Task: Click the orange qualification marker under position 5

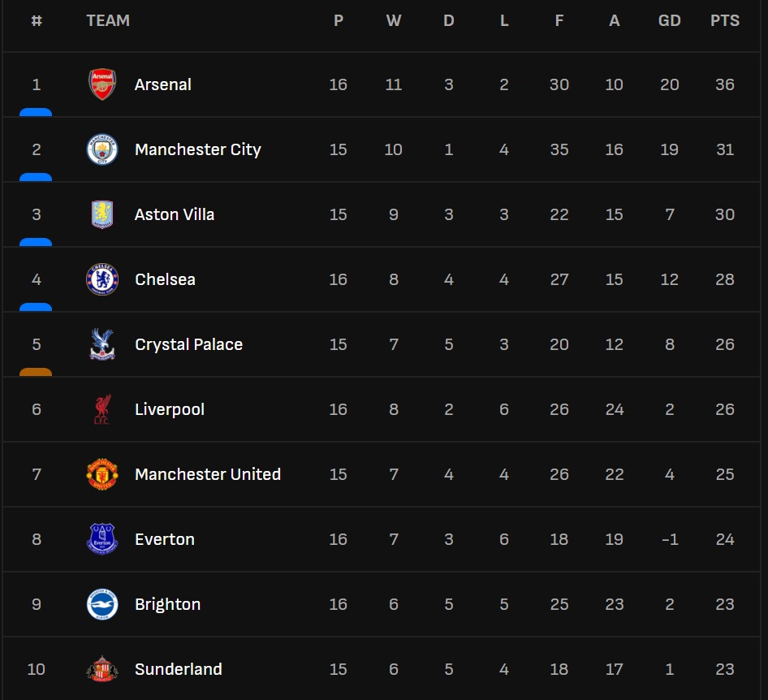Action: pyautogui.click(x=36, y=372)
